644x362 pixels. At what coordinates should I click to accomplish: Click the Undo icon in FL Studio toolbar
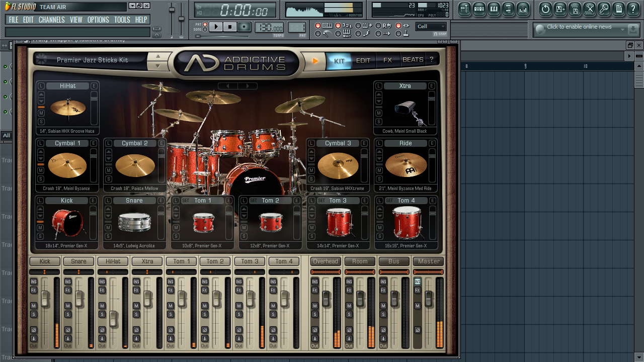click(545, 9)
